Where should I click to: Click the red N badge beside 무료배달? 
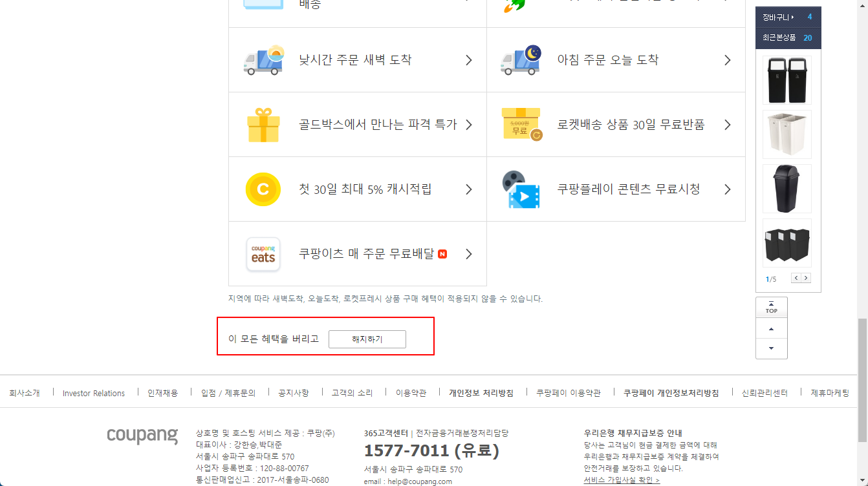coord(442,254)
